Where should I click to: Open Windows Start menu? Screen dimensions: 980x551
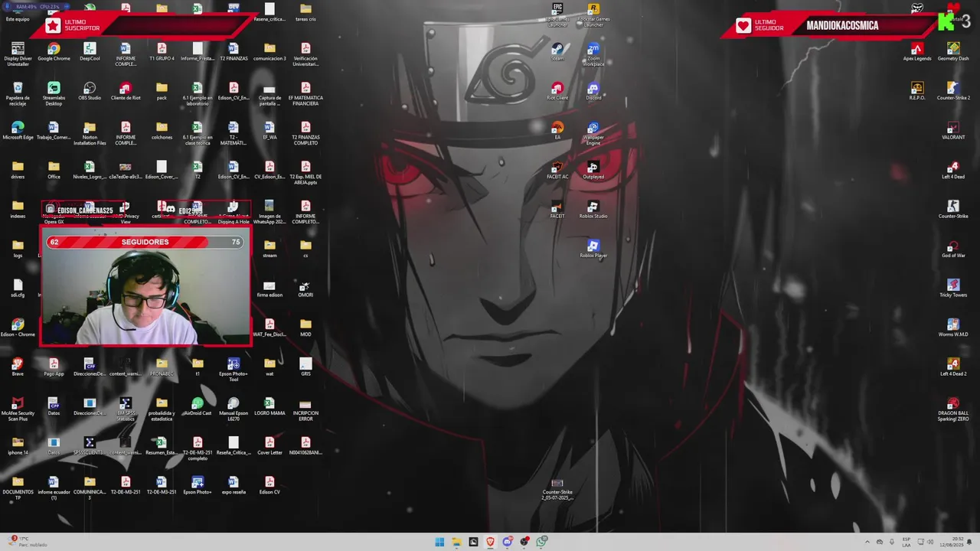439,542
